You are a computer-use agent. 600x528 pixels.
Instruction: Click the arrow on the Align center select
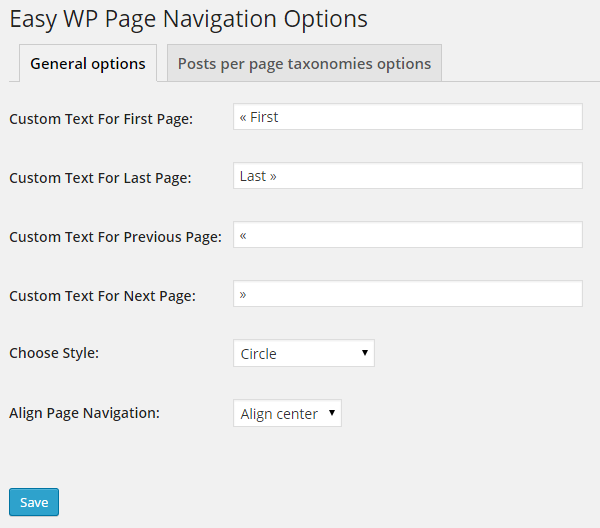331,413
